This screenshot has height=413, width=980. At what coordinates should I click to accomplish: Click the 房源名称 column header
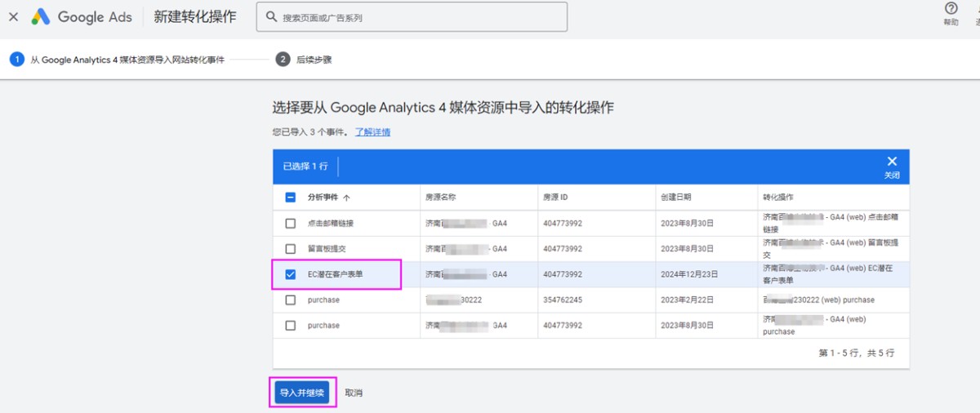point(440,198)
